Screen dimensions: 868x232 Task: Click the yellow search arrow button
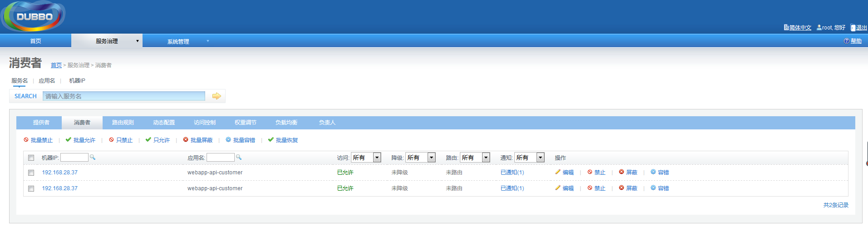[x=217, y=96]
